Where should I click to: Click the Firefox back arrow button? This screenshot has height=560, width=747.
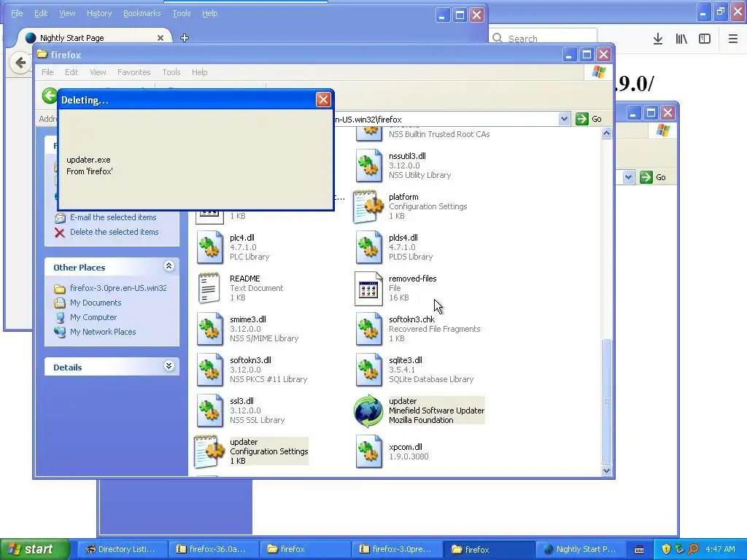[x=20, y=63]
